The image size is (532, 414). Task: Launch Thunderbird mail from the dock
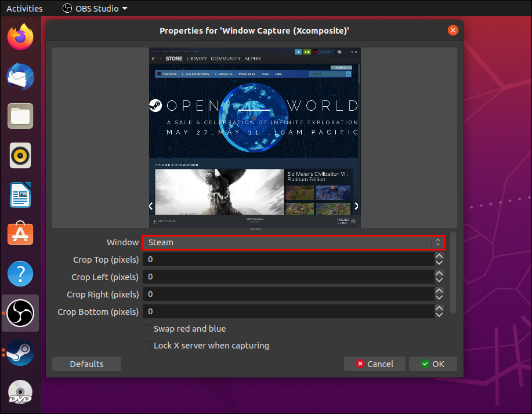[x=21, y=77]
